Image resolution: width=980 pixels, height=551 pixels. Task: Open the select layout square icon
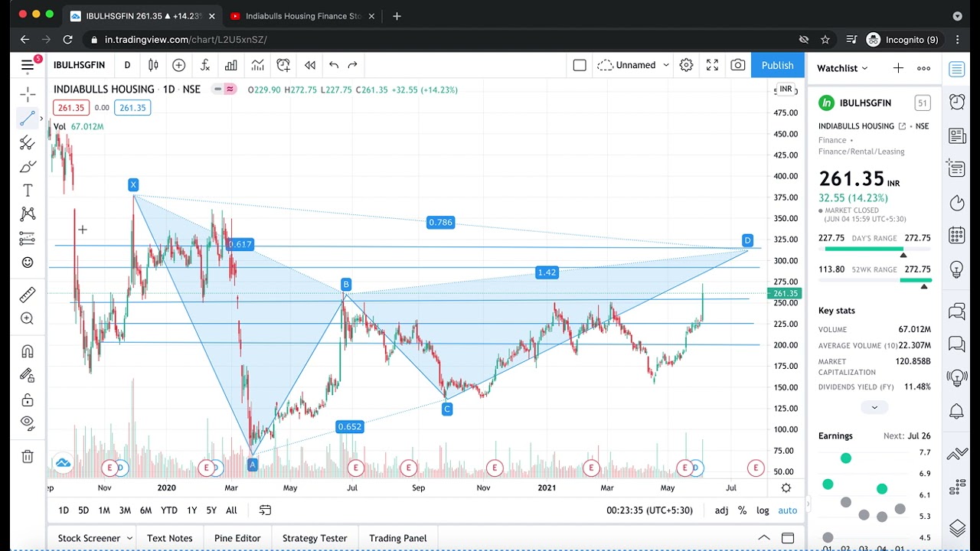(x=580, y=65)
